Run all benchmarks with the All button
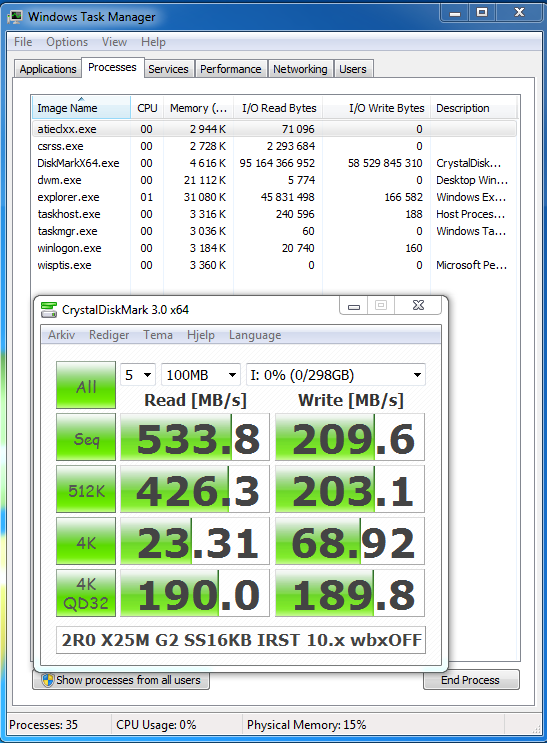Screen dimensions: 547x743 [x=86, y=385]
